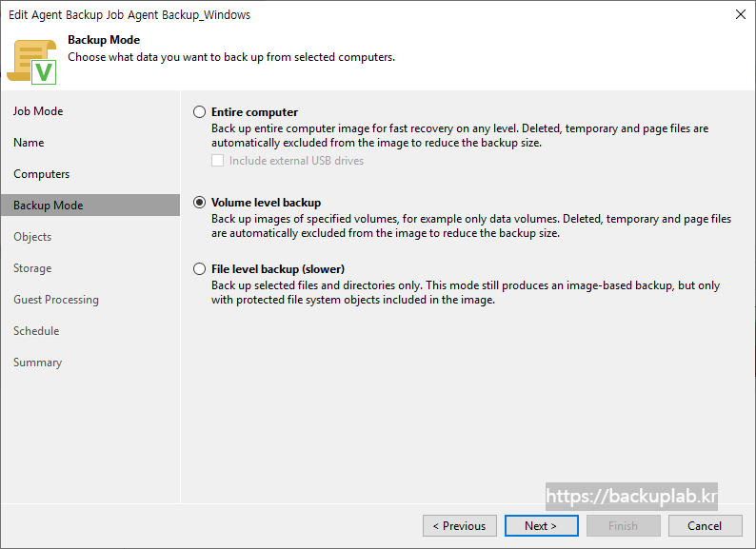Click the Entire computer description text

[x=460, y=135]
